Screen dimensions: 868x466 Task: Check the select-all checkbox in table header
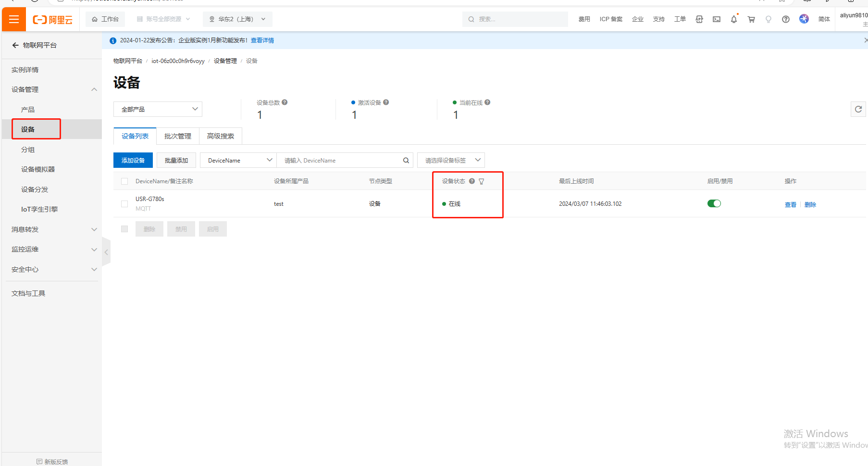pos(124,181)
